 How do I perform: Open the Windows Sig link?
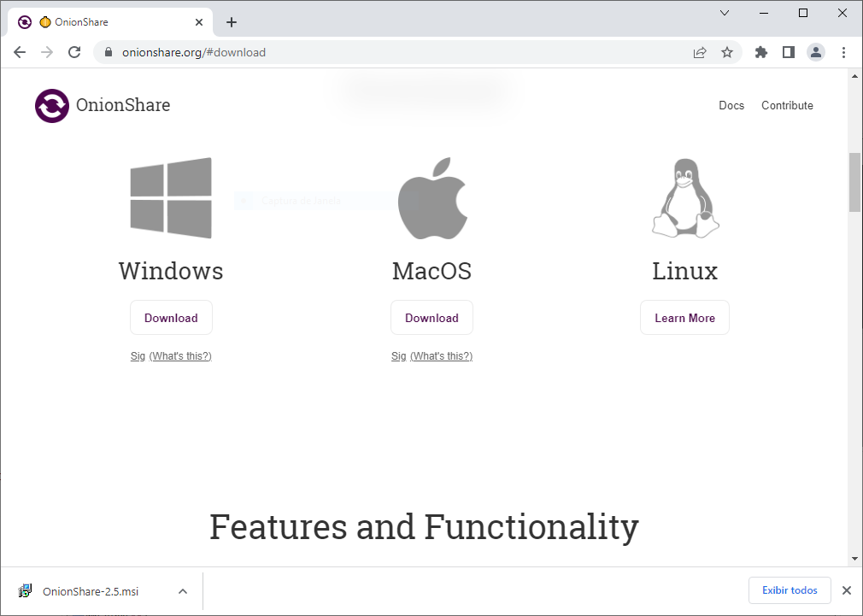138,356
